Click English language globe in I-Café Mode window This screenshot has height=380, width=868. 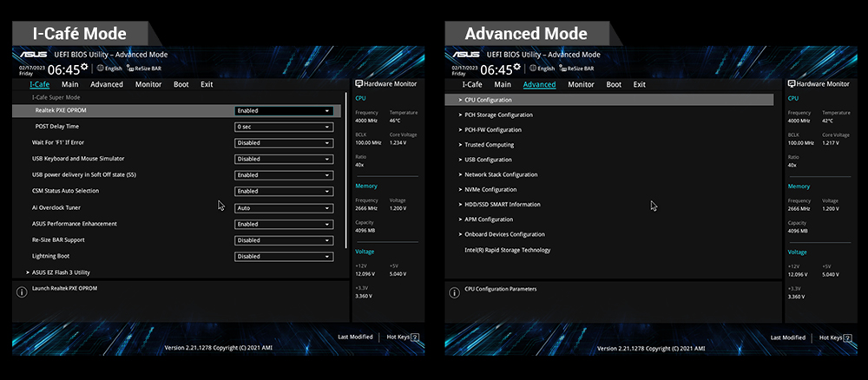(100, 69)
